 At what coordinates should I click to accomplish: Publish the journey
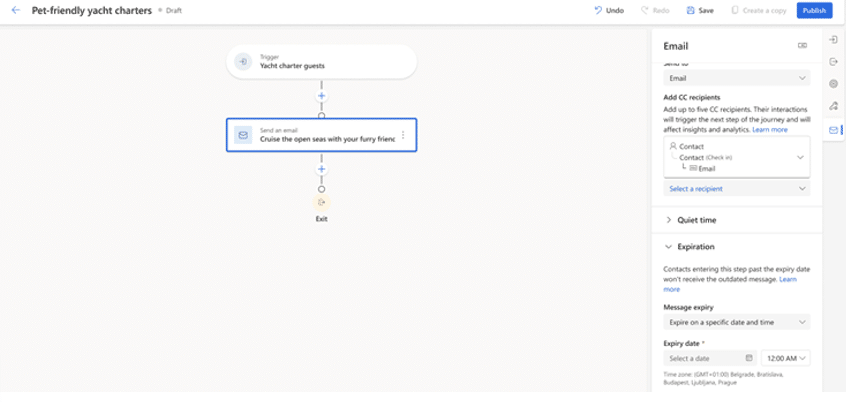814,10
